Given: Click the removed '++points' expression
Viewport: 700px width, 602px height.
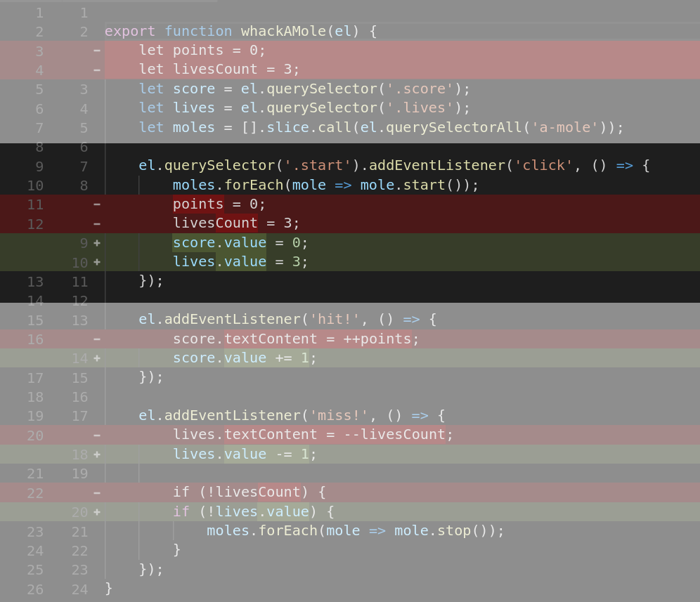Looking at the screenshot, I should 377,339.
